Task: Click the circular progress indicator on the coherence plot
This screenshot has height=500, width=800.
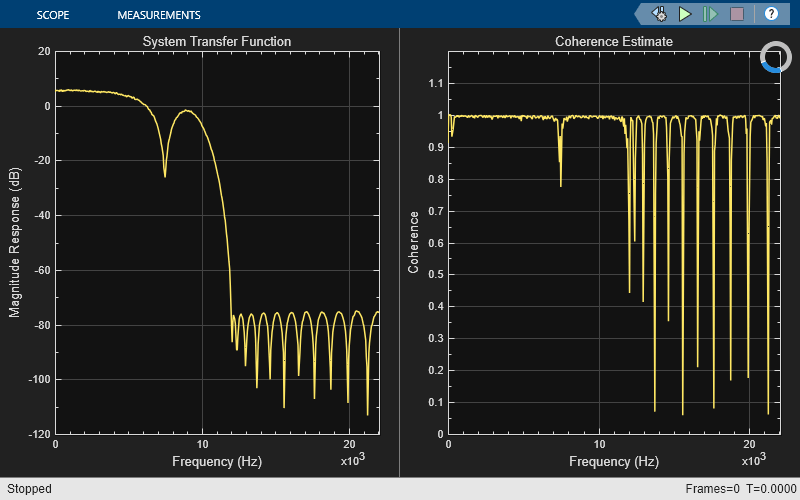Action: click(x=774, y=57)
